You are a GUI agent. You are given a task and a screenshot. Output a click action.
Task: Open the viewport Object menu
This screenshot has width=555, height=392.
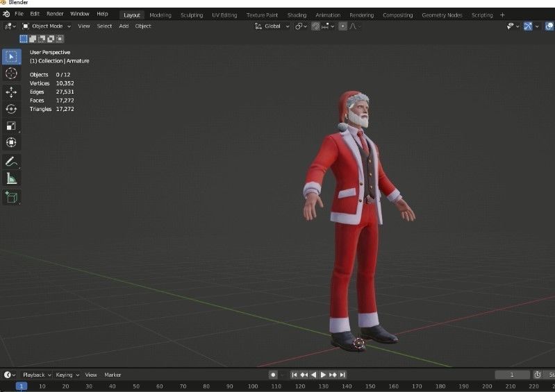point(143,26)
